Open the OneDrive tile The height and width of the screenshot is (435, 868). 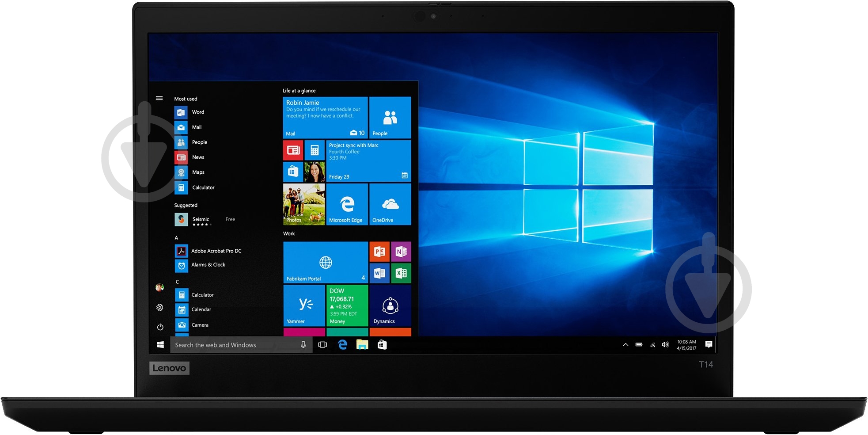click(390, 204)
